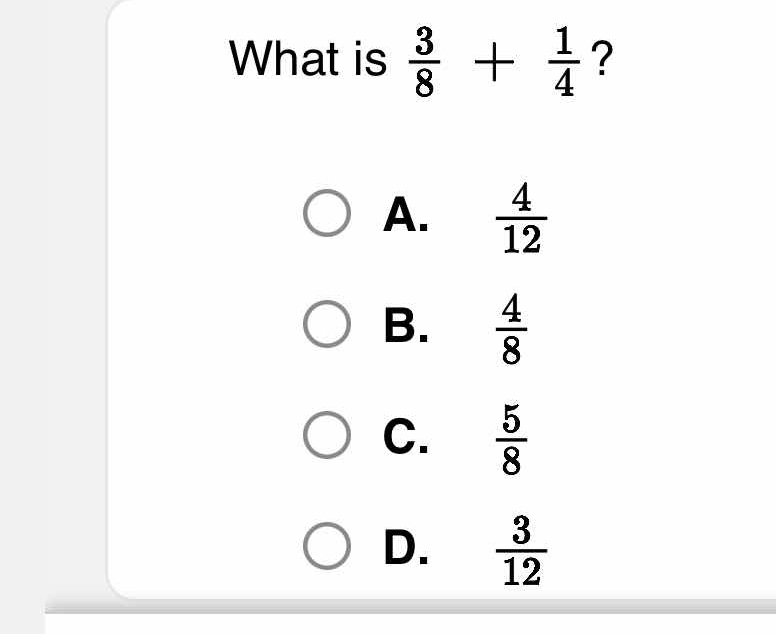776x634 pixels.
Task: Click the plus sign between the fractions
Action: click(x=494, y=62)
